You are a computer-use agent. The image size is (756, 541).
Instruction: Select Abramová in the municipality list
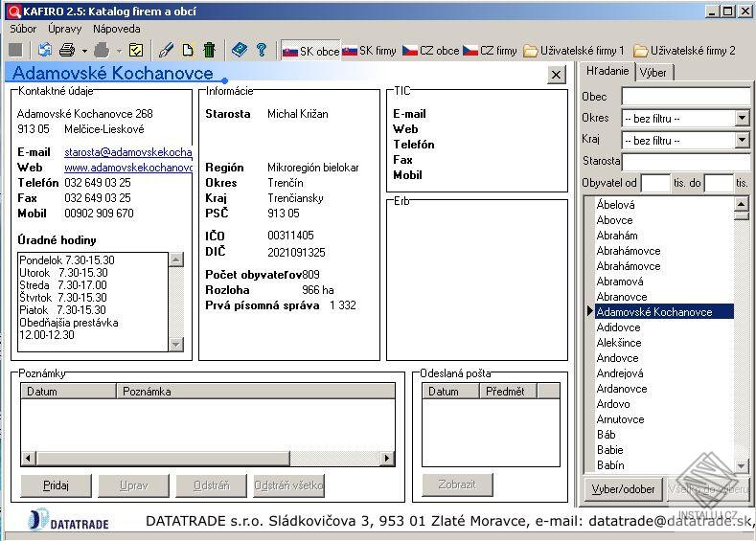(620, 282)
